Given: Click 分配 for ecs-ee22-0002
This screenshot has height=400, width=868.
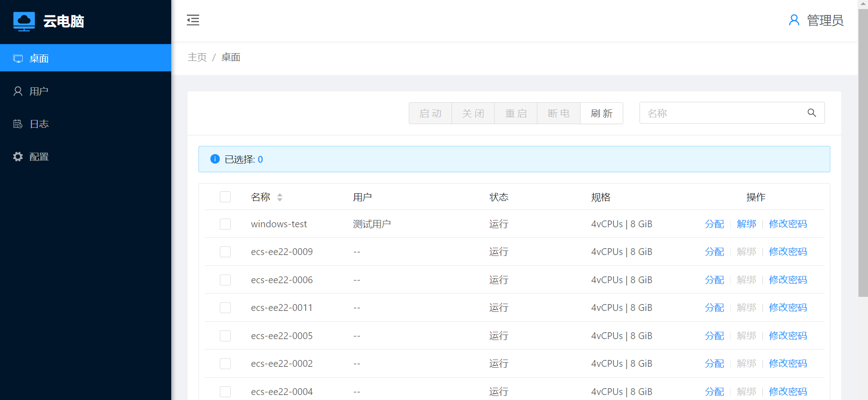Looking at the screenshot, I should point(714,364).
